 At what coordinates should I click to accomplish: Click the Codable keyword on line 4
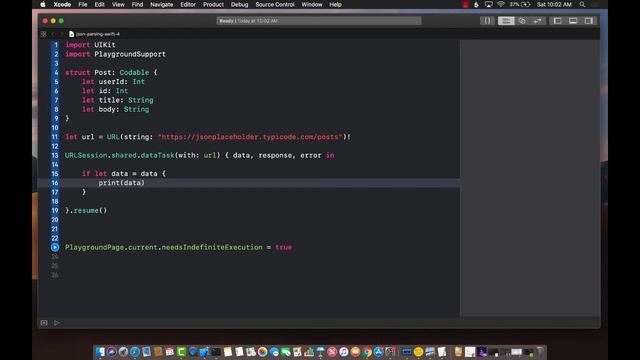134,73
